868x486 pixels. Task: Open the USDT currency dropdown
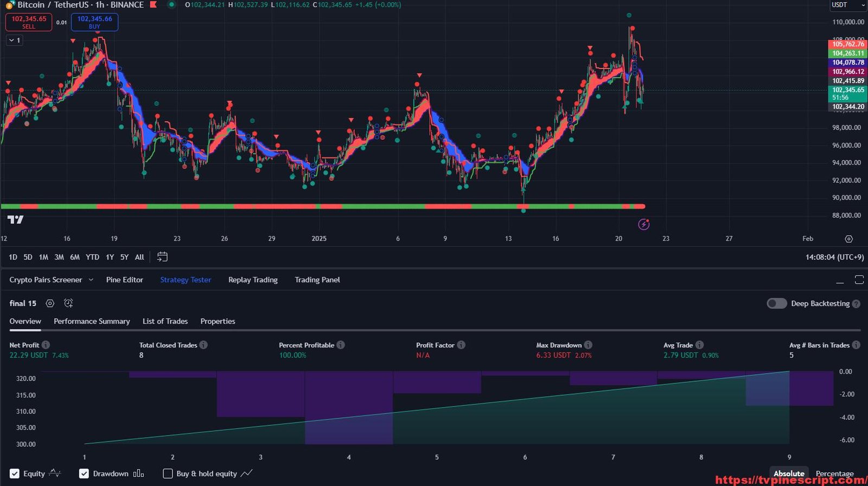tap(848, 5)
